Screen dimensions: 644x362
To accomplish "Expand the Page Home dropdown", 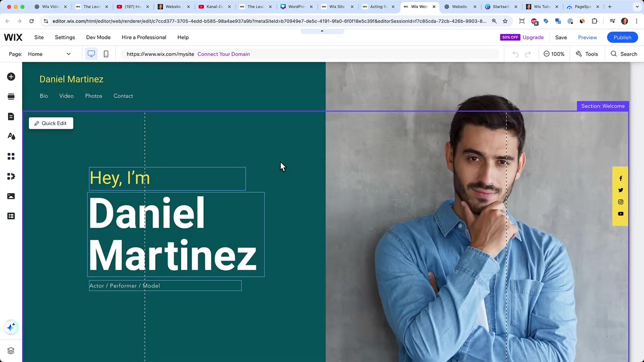I will pyautogui.click(x=49, y=54).
